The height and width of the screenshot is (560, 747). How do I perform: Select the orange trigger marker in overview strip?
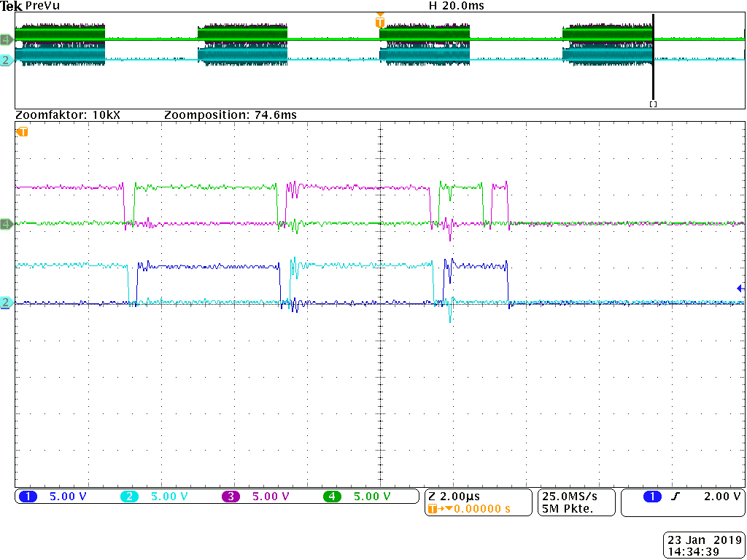(x=379, y=21)
